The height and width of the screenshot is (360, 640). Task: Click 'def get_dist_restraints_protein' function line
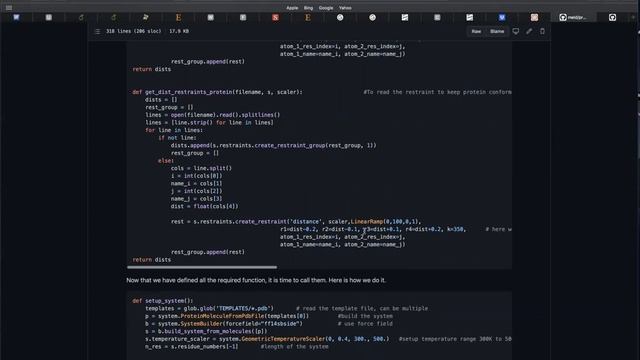tap(218, 92)
